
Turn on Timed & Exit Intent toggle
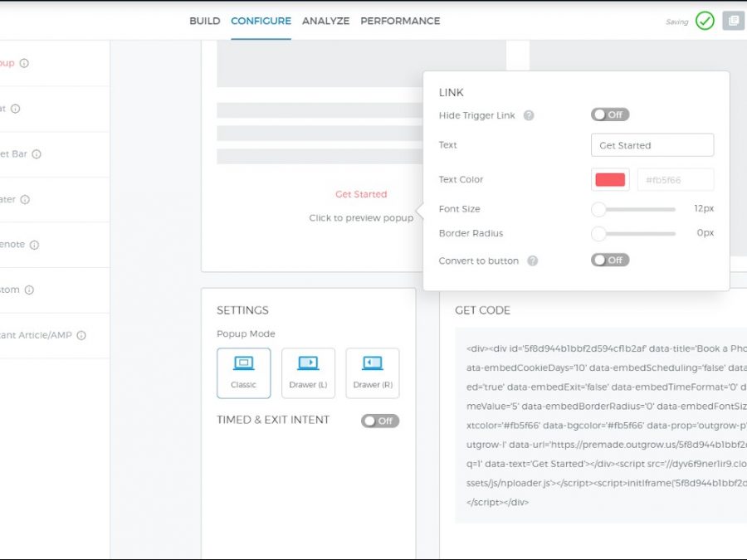[380, 421]
